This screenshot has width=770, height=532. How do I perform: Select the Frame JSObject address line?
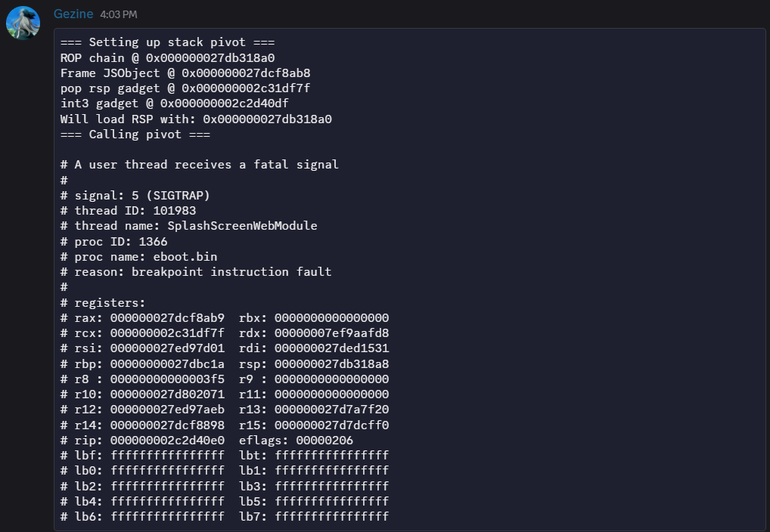[185, 73]
